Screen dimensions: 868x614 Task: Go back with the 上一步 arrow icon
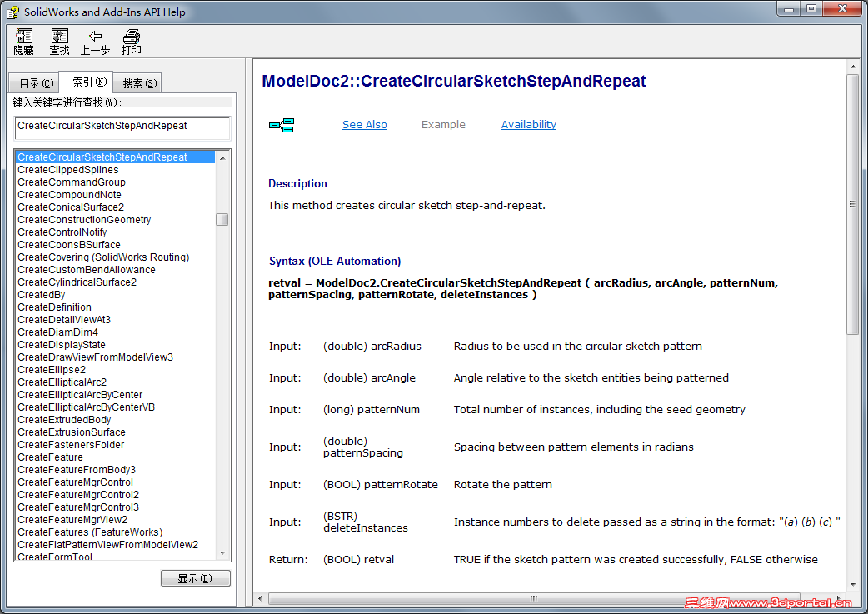(95, 37)
